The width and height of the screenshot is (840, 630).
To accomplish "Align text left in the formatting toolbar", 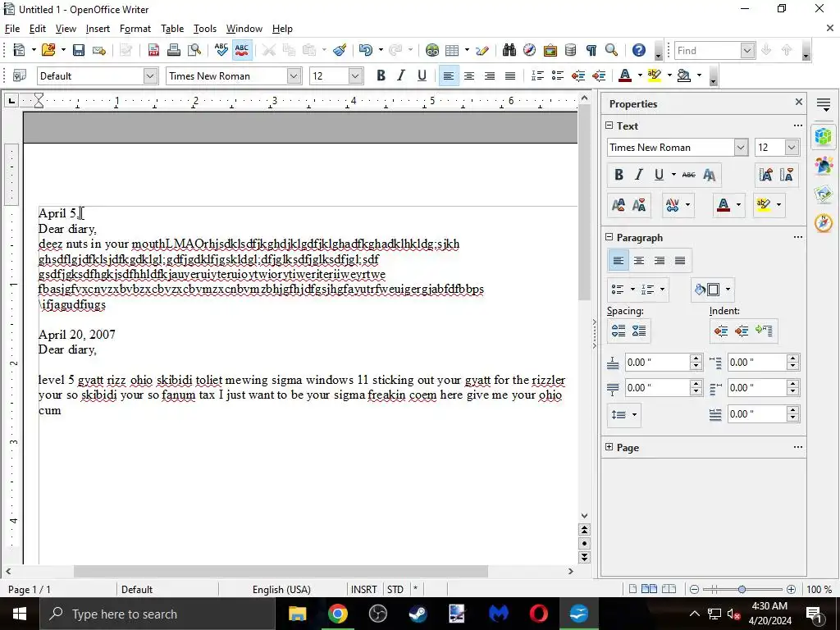I will coord(449,76).
